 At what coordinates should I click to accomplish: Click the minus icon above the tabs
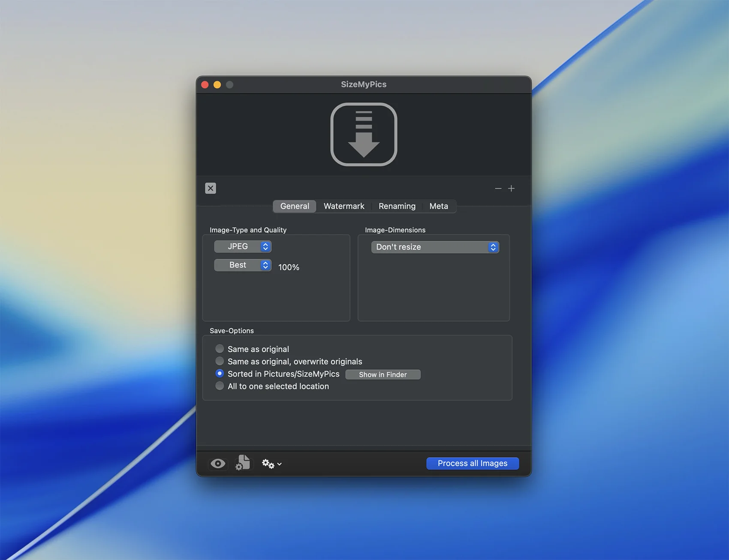(x=498, y=189)
